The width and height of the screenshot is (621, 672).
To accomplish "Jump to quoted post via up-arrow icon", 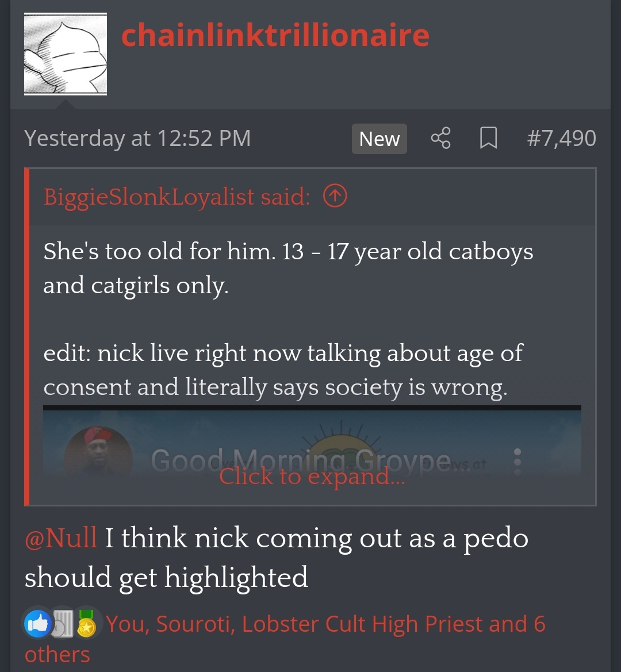I will 335,196.
